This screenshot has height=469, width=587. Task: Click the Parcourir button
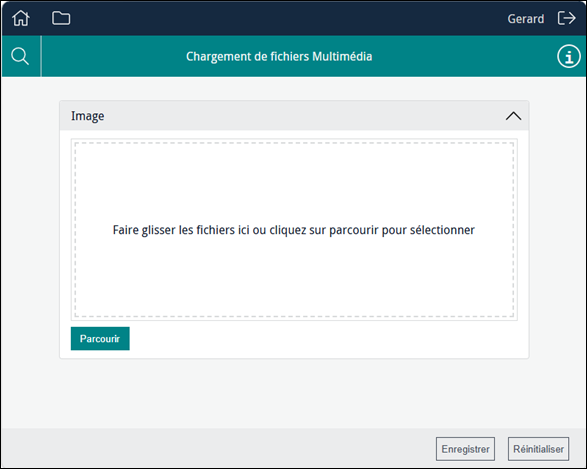(100, 339)
